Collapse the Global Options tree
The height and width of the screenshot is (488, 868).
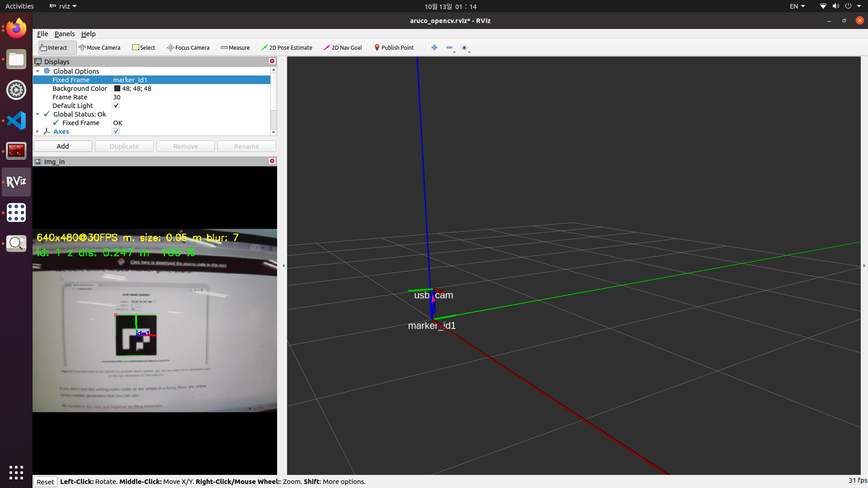38,71
